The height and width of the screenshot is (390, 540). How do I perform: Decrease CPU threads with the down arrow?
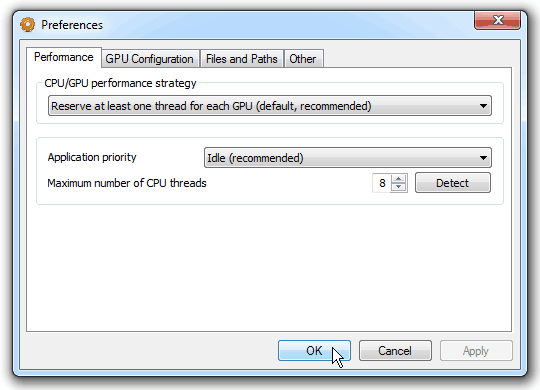399,187
